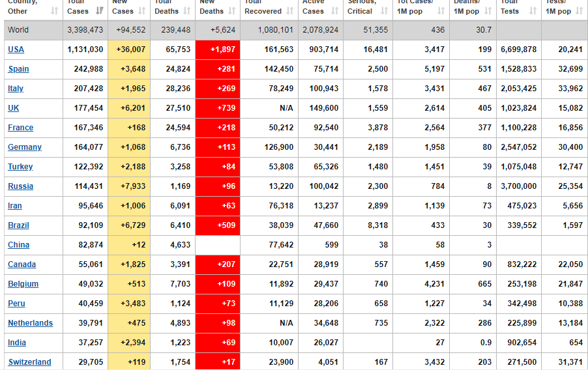Select Spain total recovered 142,450
Image resolution: width=588 pixels, height=370 pixels.
tap(278, 69)
